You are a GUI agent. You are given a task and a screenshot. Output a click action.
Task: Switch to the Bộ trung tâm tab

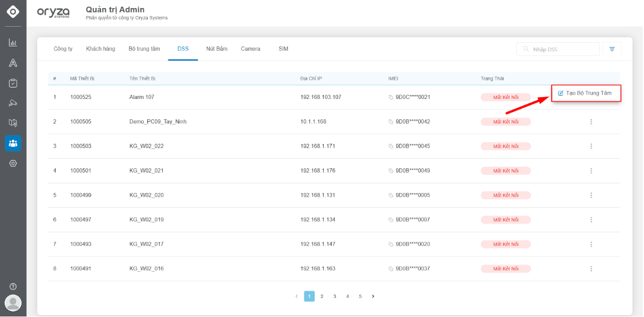pyautogui.click(x=144, y=49)
